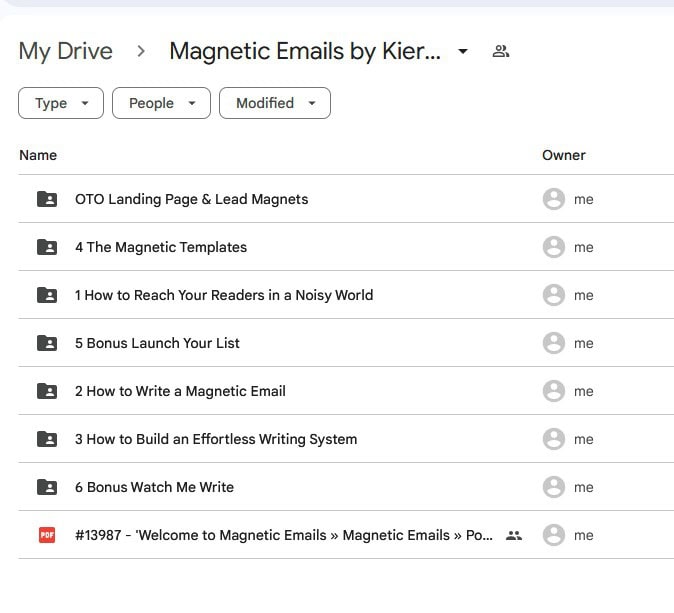Select 1 How to Reach Your Readers folder
The image size is (674, 613).
point(224,295)
